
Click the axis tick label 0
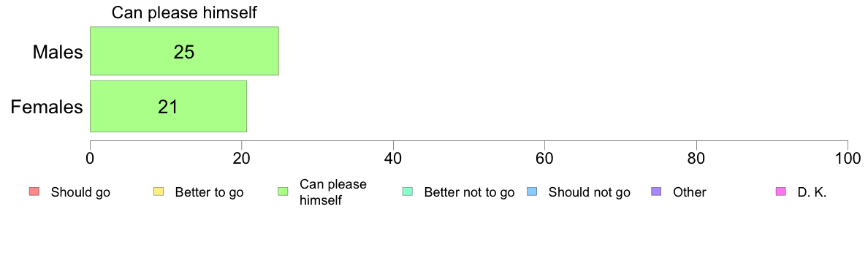[90, 158]
